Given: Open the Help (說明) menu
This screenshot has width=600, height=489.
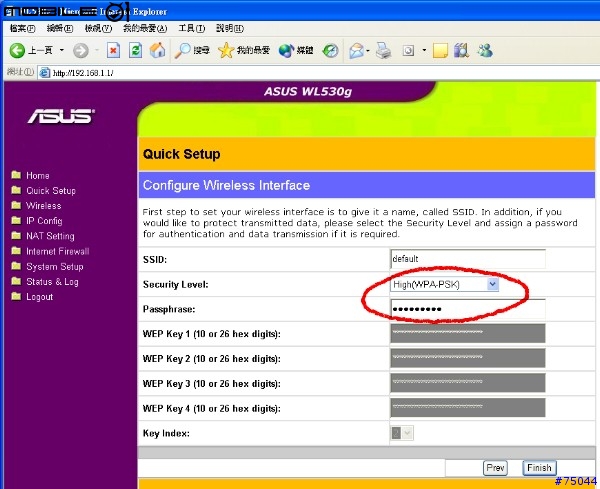Looking at the screenshot, I should click(230, 28).
